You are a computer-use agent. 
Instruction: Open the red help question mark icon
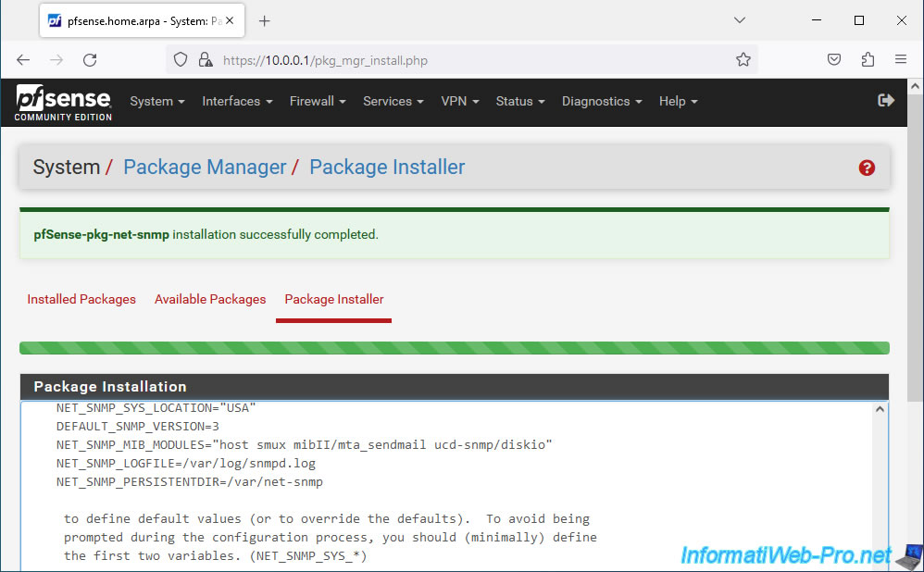tap(867, 168)
